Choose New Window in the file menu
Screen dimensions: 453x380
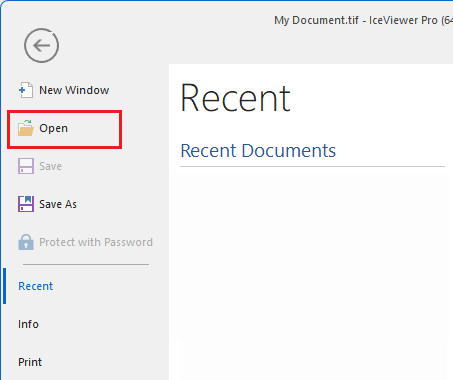74,90
